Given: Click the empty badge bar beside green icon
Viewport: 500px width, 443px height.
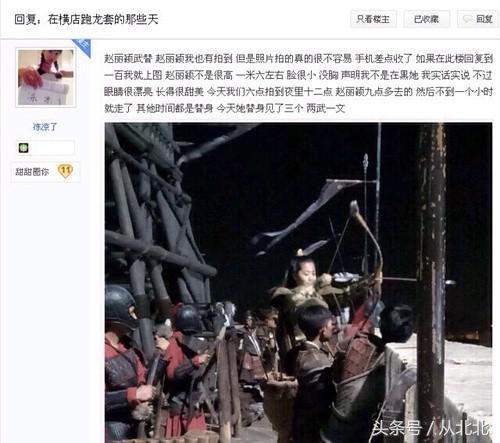Looking at the screenshot, I should pyautogui.click(x=52, y=148).
